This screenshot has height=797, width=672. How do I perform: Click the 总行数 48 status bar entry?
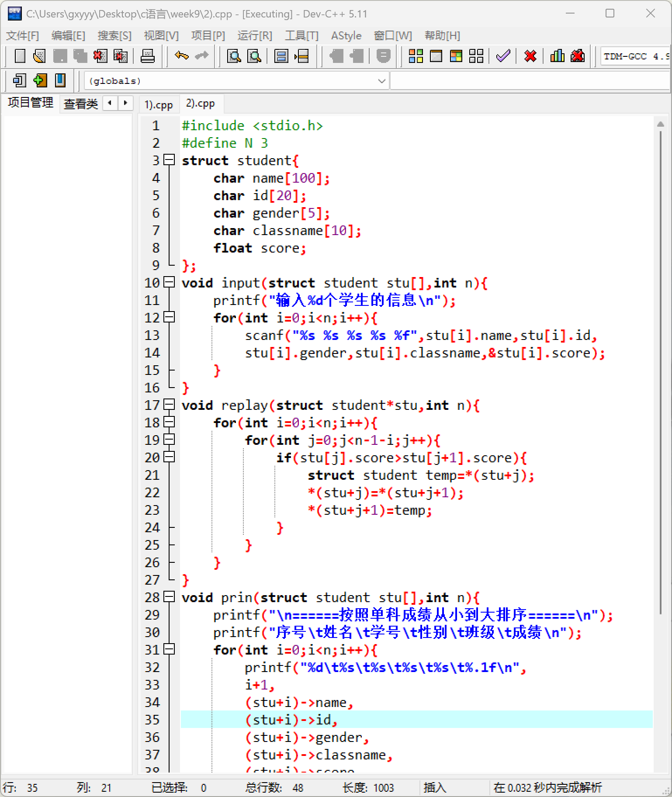(x=274, y=787)
